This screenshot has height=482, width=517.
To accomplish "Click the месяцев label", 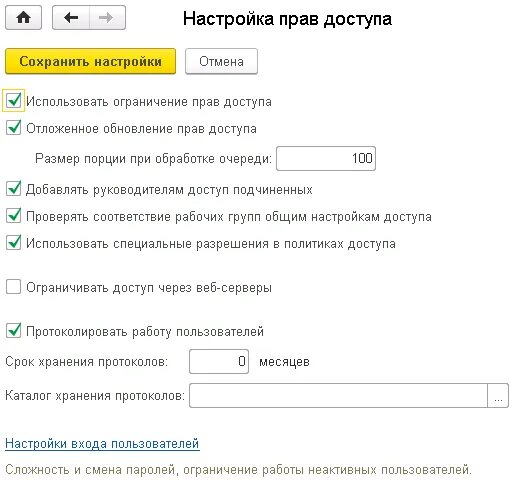I will tap(284, 362).
